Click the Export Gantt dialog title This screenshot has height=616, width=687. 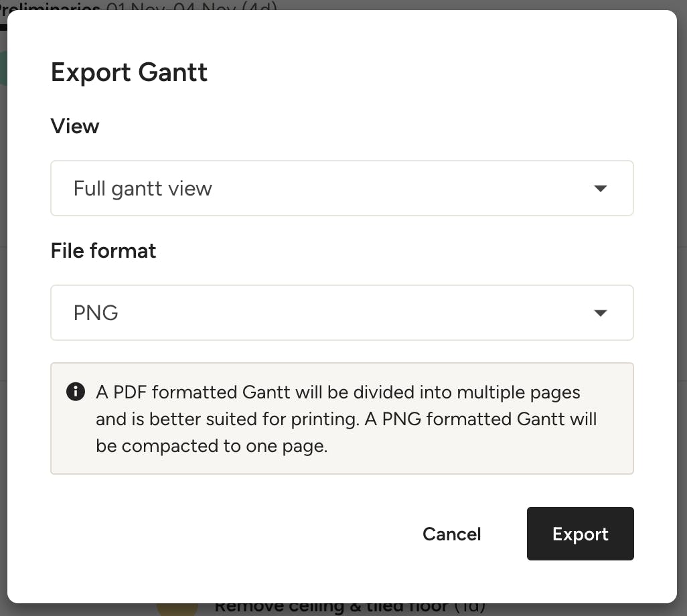click(x=129, y=72)
